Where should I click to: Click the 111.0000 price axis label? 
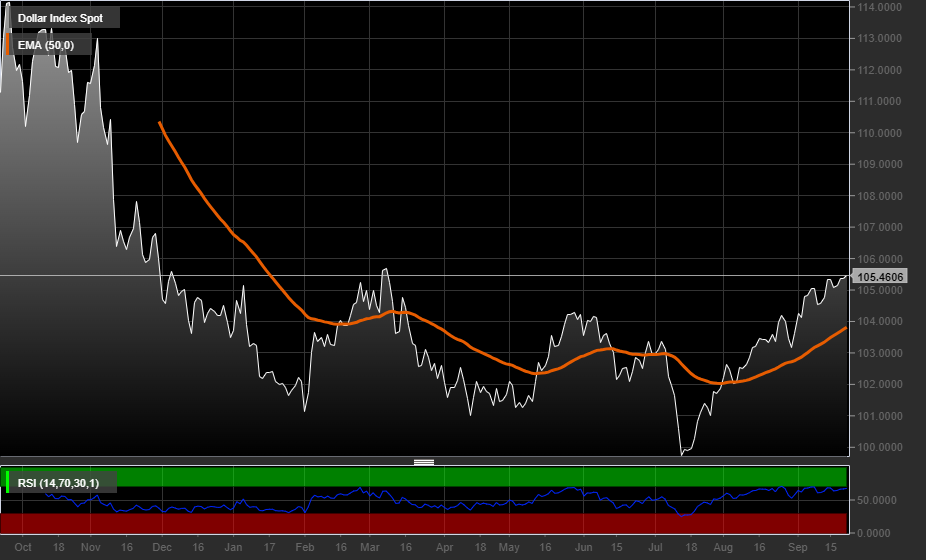(879, 102)
